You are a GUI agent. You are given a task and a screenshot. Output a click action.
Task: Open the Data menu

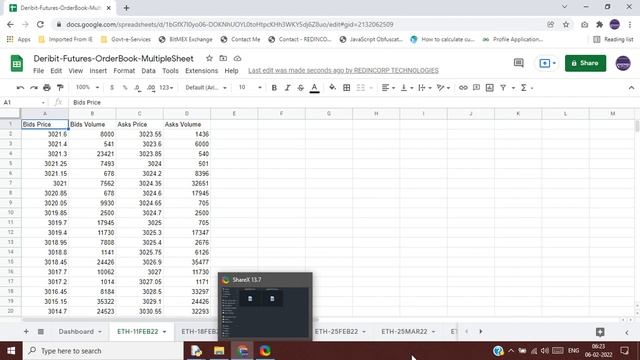(x=148, y=71)
